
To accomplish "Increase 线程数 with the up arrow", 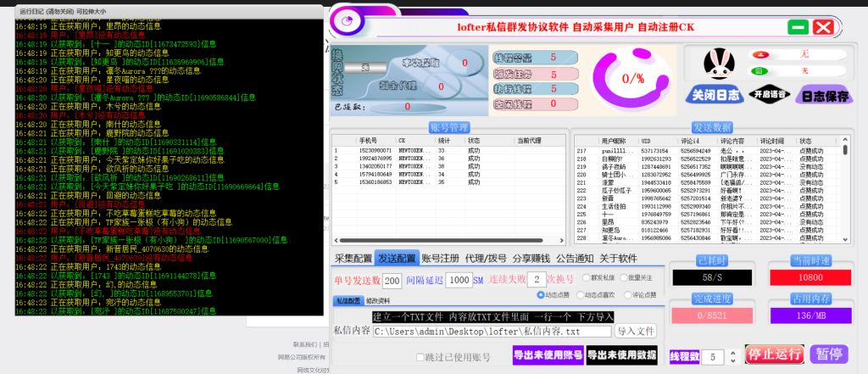I will [x=732, y=353].
